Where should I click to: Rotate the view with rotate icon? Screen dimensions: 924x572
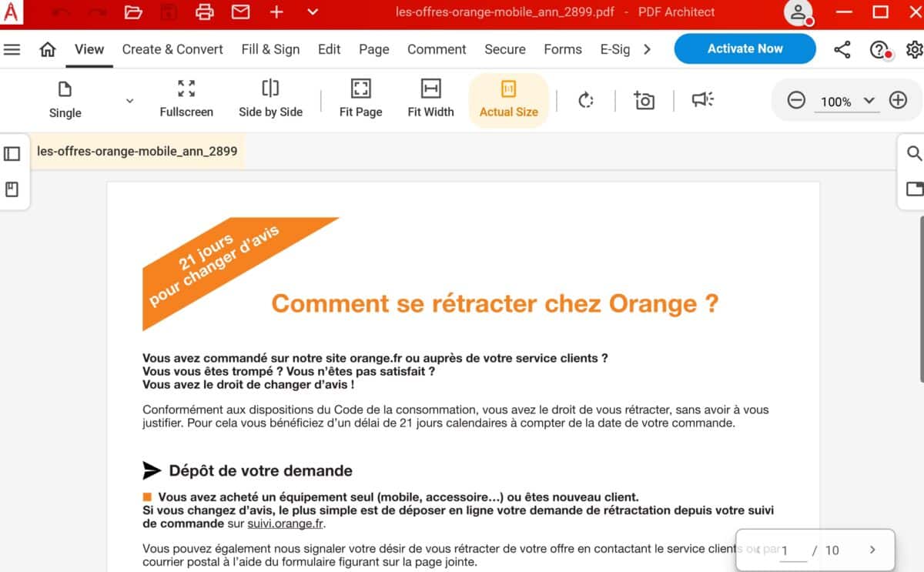point(586,100)
